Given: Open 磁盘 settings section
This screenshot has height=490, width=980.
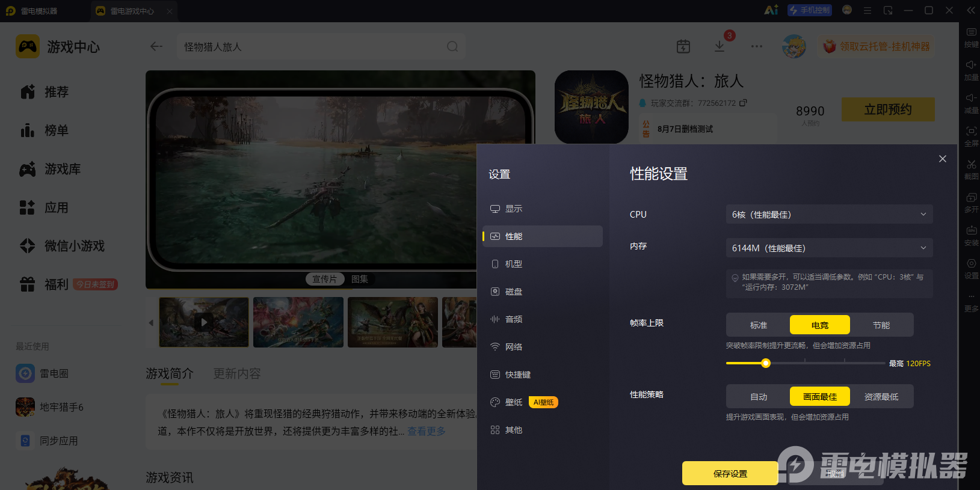Looking at the screenshot, I should click(x=543, y=292).
